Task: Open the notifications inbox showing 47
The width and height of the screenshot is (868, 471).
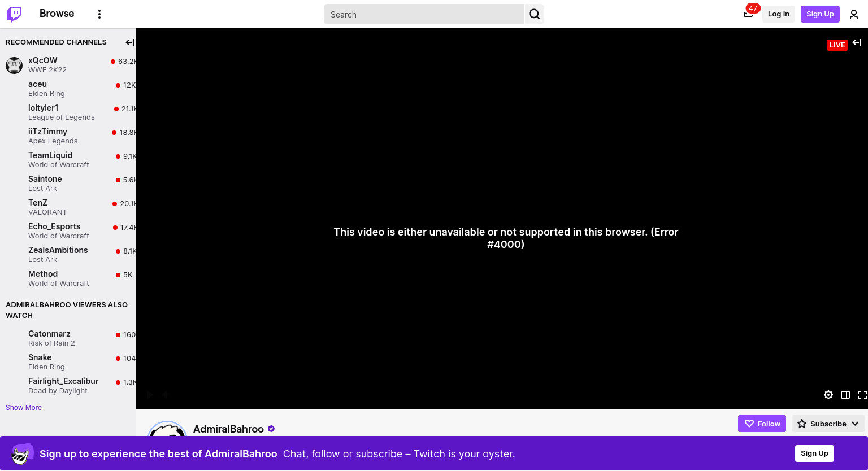Action: [x=748, y=14]
